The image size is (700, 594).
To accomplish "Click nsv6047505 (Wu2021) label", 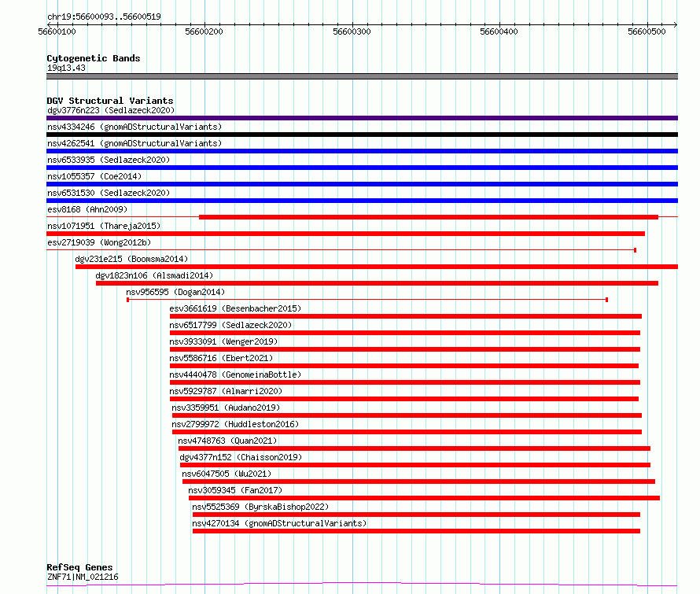I will [227, 474].
